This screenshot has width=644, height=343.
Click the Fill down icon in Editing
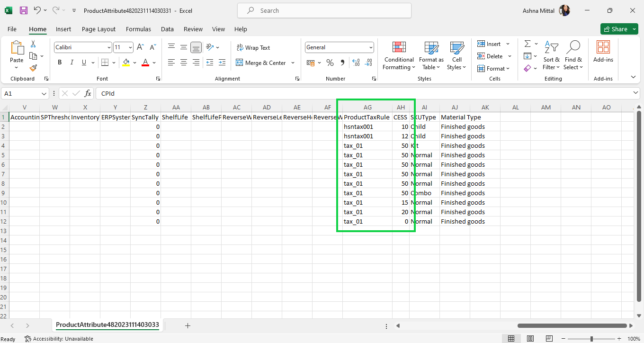click(527, 56)
